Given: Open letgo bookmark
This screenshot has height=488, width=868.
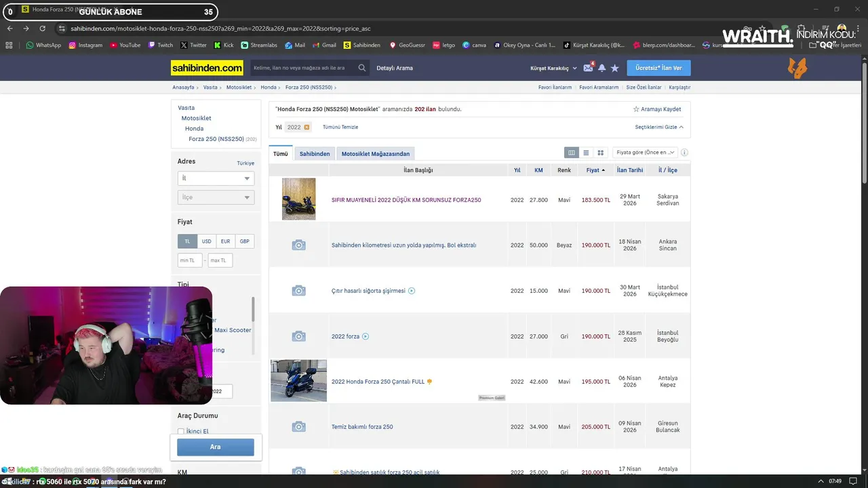Looking at the screenshot, I should (443, 45).
